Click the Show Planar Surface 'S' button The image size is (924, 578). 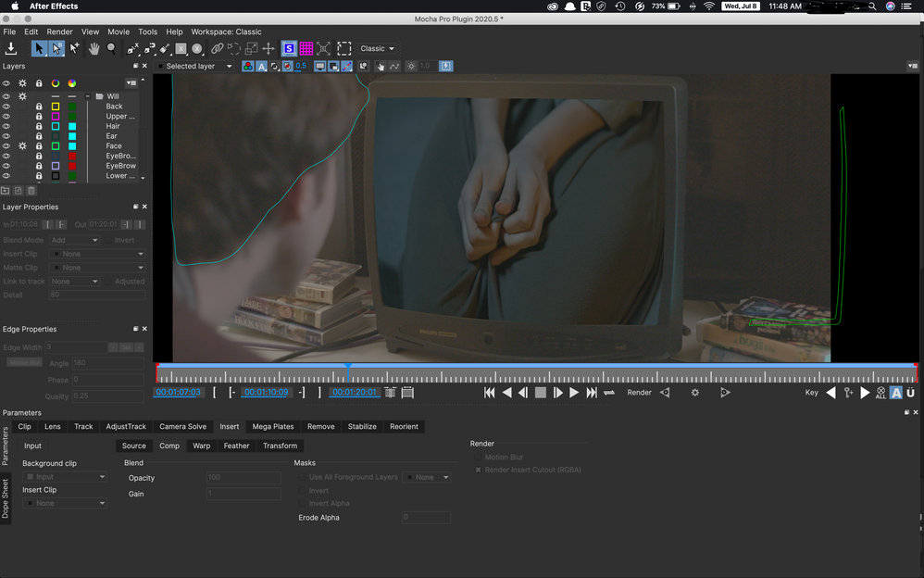pos(289,48)
